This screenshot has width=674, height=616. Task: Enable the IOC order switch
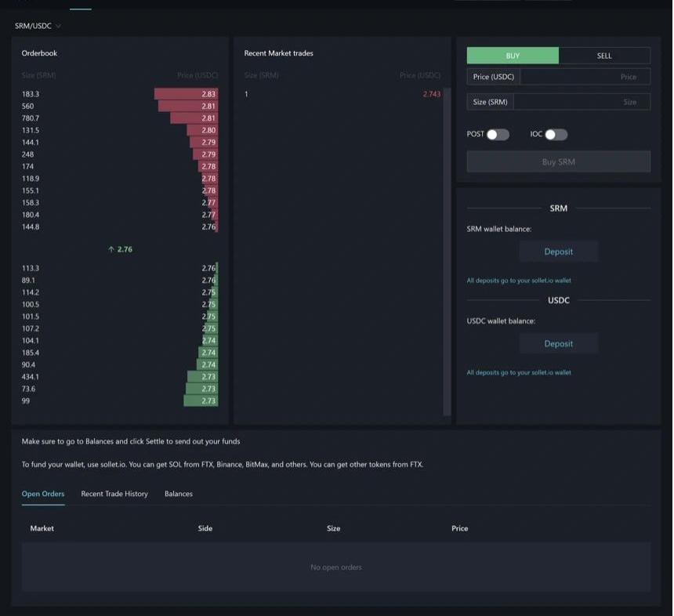coord(556,135)
